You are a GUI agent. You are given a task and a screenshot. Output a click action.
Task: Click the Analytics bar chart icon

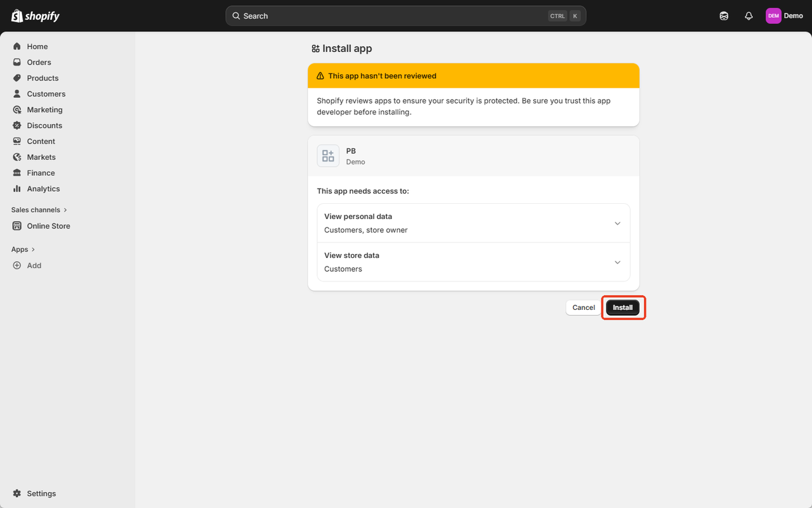pos(17,189)
